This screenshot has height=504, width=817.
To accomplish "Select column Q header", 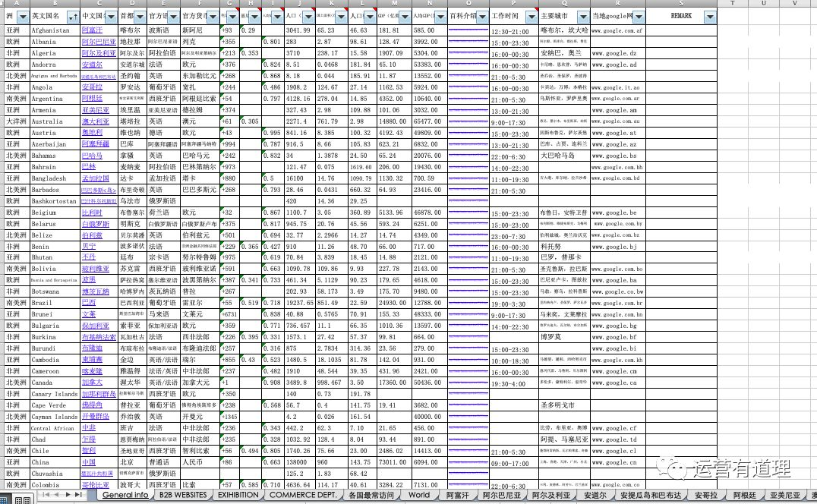I will [564, 3].
